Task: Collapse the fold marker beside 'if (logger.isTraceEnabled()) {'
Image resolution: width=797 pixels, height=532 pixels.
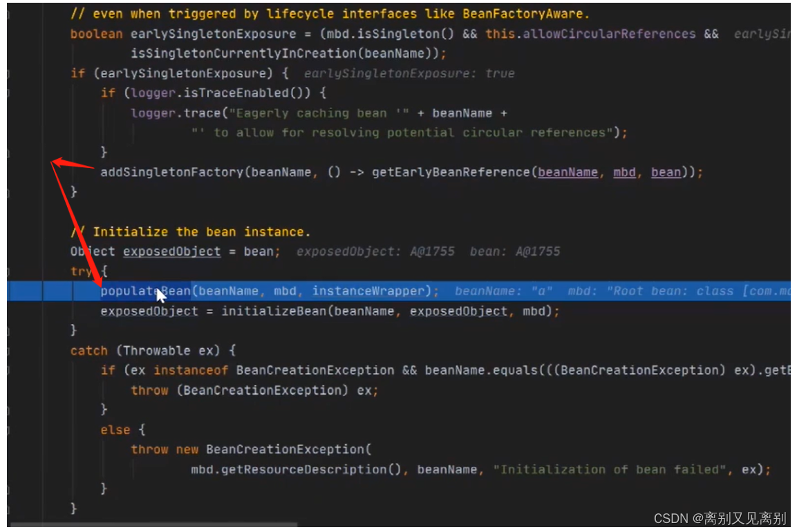Action: [9, 93]
